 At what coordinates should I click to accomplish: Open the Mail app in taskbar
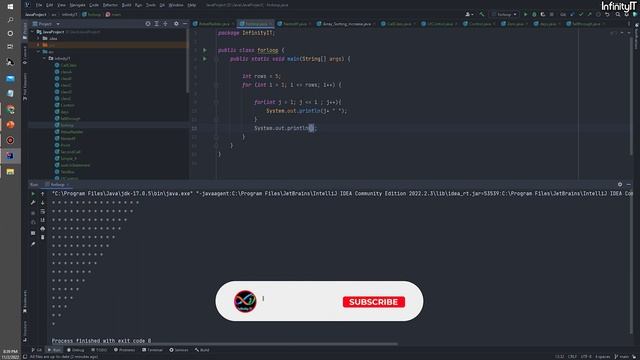[x=10, y=78]
